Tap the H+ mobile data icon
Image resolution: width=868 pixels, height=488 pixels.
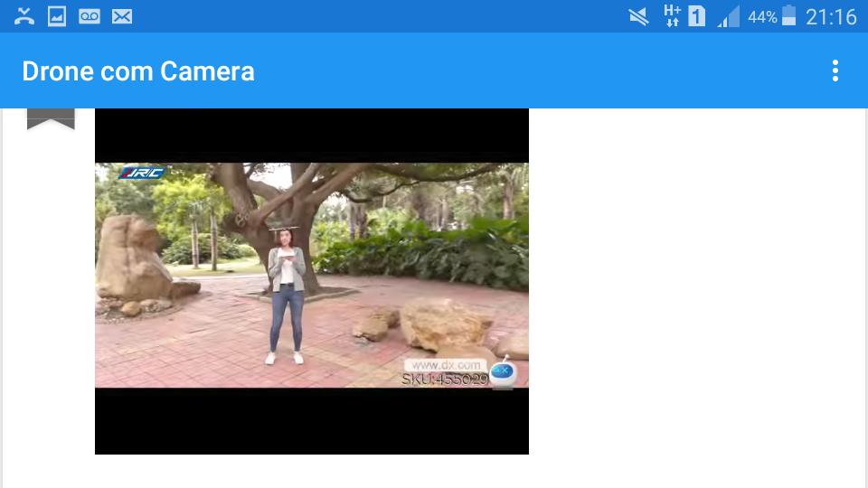point(672,16)
